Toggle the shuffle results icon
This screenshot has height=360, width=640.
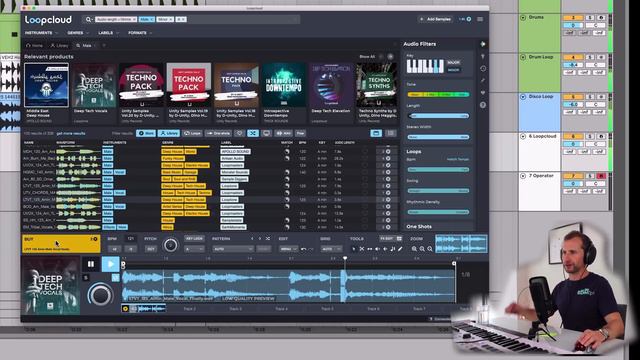point(253,133)
